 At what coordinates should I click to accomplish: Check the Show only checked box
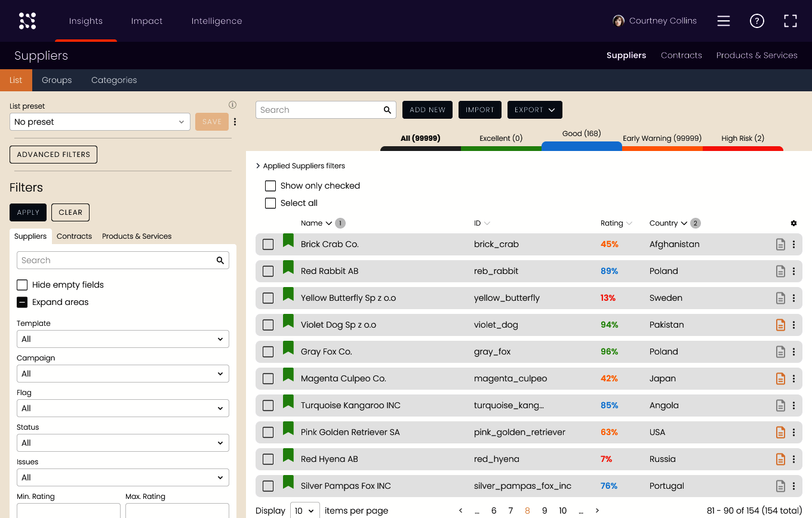(270, 186)
